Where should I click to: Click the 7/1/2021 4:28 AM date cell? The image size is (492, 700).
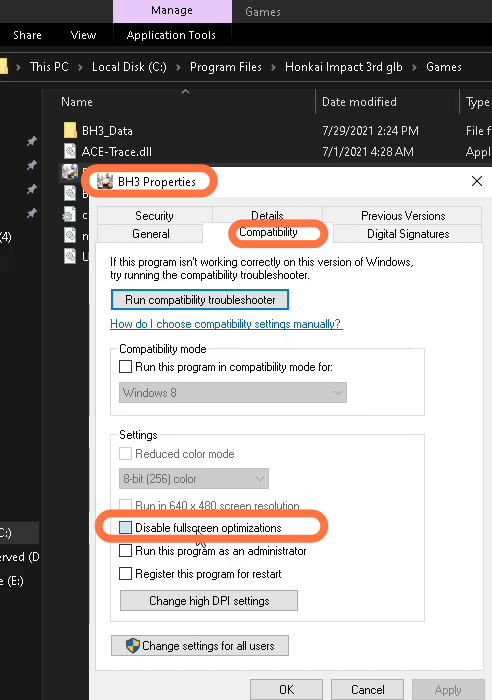click(x=368, y=152)
